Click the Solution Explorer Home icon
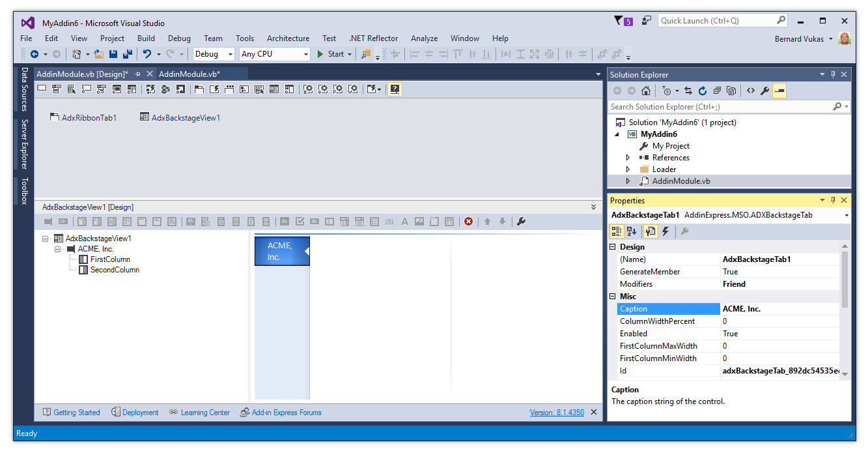This screenshot has height=451, width=868. [x=645, y=91]
